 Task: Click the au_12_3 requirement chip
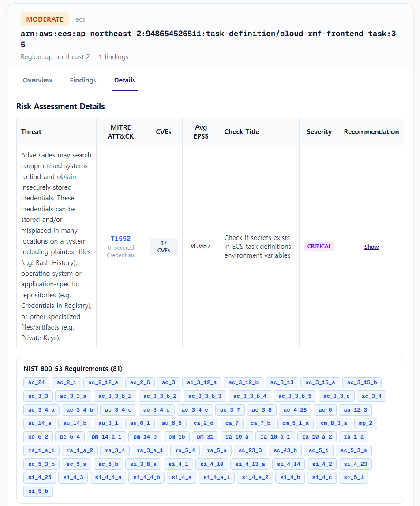(x=356, y=409)
